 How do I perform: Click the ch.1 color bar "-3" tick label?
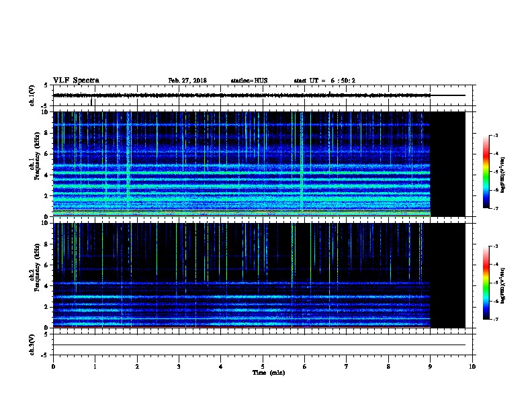pos(495,135)
